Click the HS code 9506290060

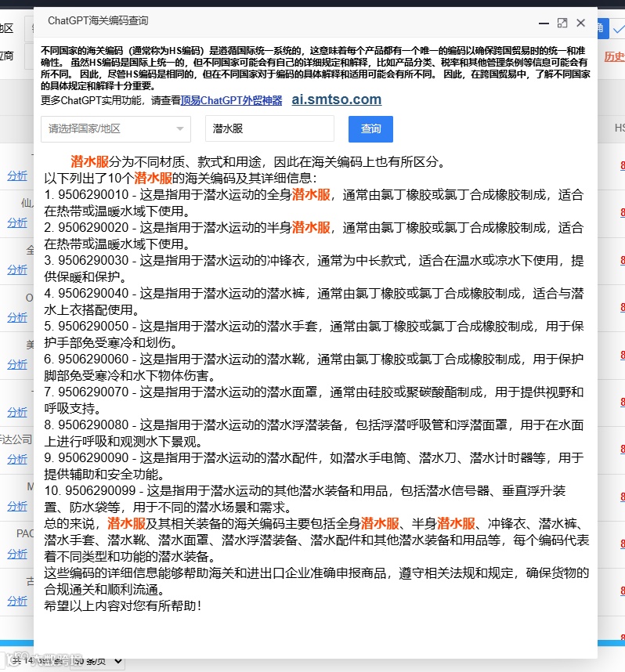(93, 359)
